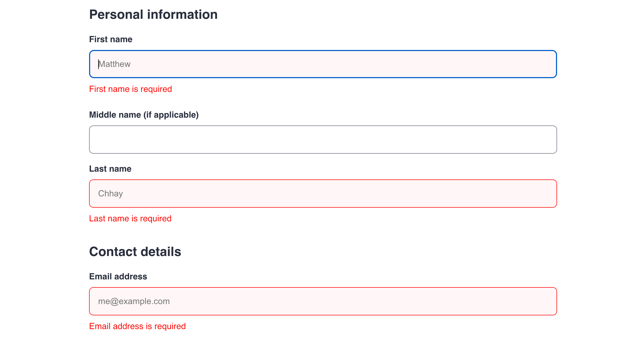Click the "First name is required" error

(x=130, y=89)
